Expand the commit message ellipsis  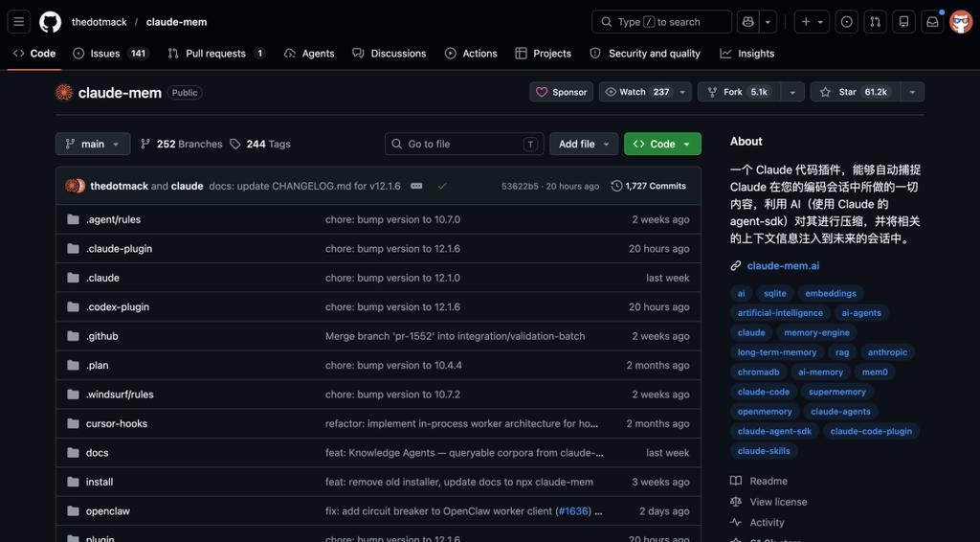coord(416,186)
